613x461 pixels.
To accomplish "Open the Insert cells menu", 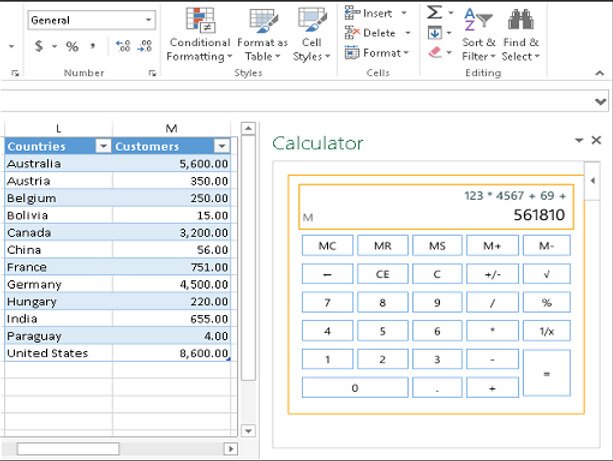I will pos(376,13).
